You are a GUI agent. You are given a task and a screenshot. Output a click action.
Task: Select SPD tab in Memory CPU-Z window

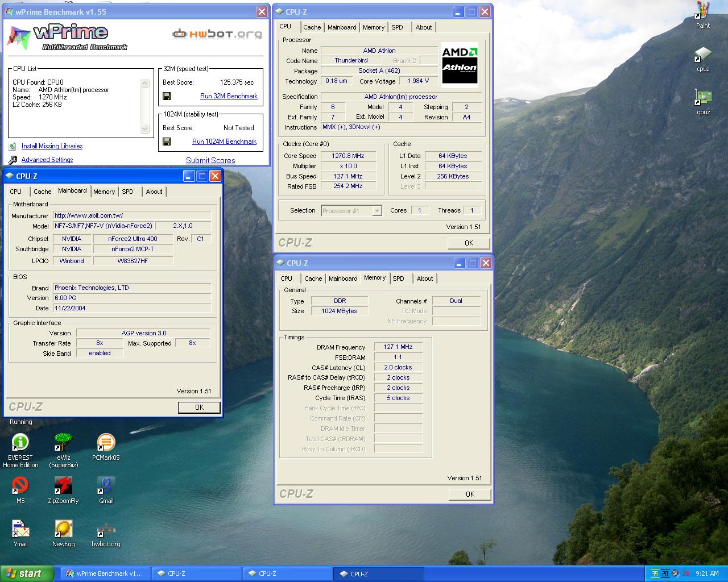click(399, 278)
